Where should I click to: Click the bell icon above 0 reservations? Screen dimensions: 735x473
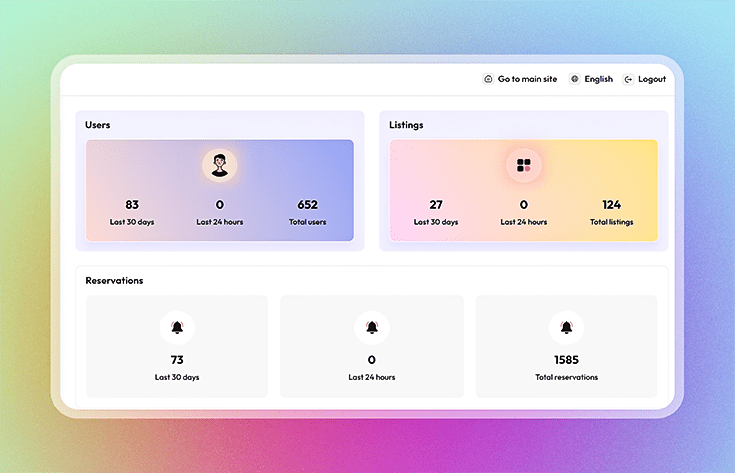[372, 327]
